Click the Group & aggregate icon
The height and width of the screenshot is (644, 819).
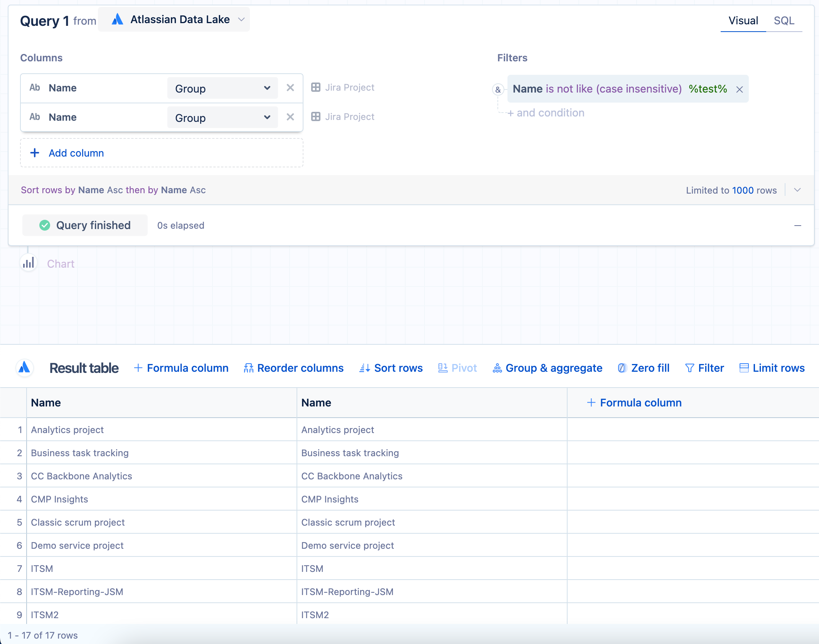497,368
